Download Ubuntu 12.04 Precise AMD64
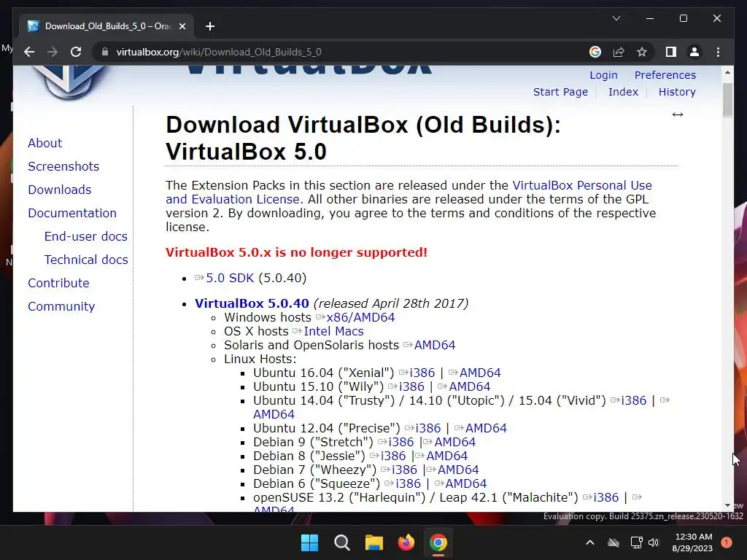The image size is (747, 560). (x=486, y=427)
